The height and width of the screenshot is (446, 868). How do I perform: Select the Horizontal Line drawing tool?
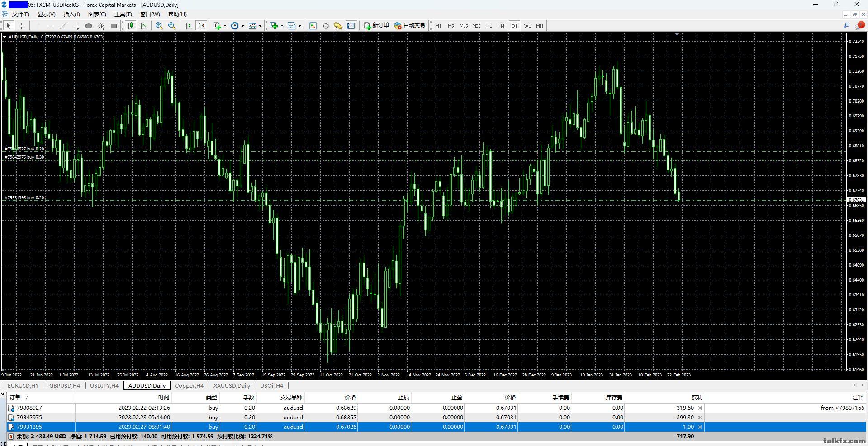50,26
